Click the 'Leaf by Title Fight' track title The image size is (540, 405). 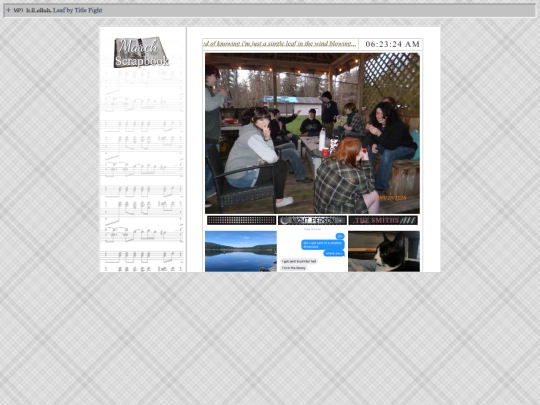coord(77,10)
